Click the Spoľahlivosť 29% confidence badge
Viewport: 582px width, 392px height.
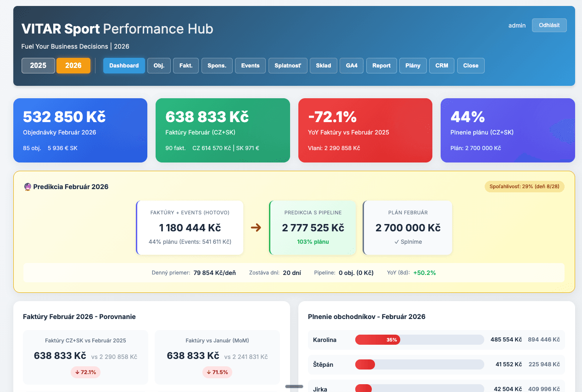524,186
